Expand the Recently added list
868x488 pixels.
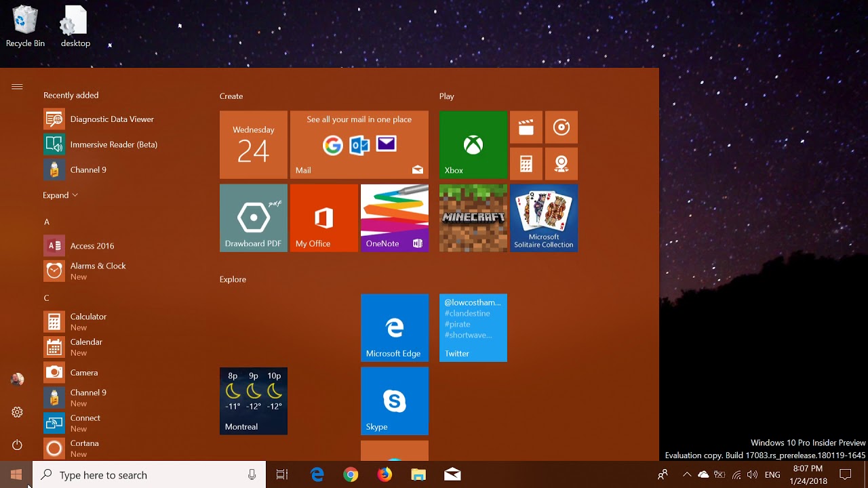[60, 195]
